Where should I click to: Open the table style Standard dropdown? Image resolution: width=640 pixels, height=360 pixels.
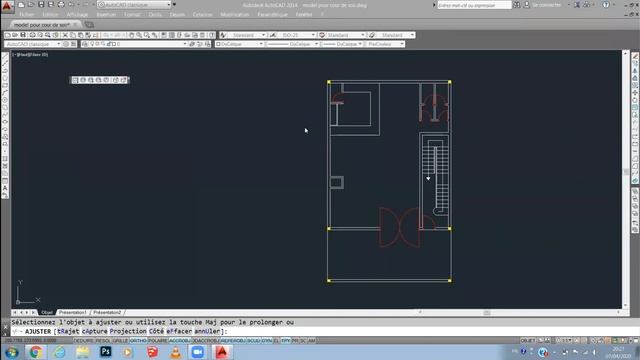click(x=345, y=35)
